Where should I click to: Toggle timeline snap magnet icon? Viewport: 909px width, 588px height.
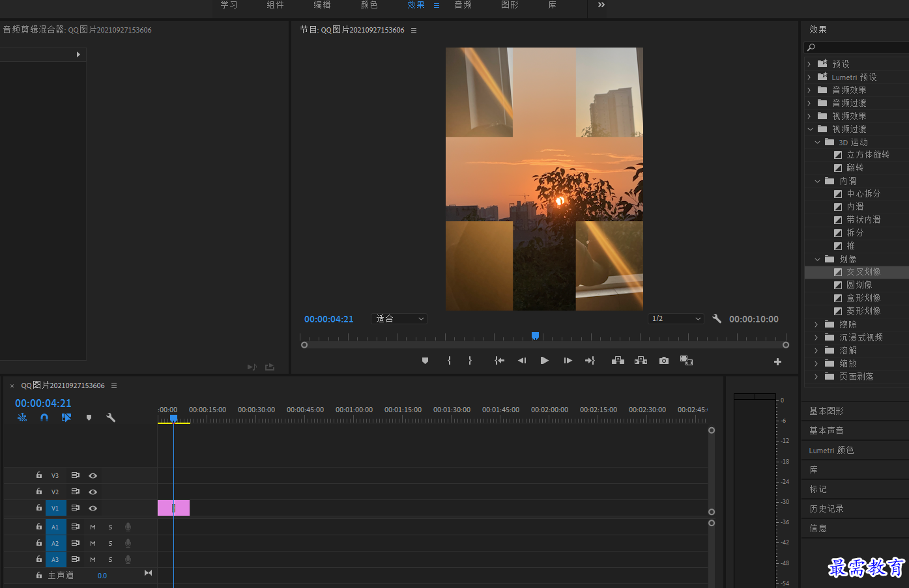[x=44, y=417]
